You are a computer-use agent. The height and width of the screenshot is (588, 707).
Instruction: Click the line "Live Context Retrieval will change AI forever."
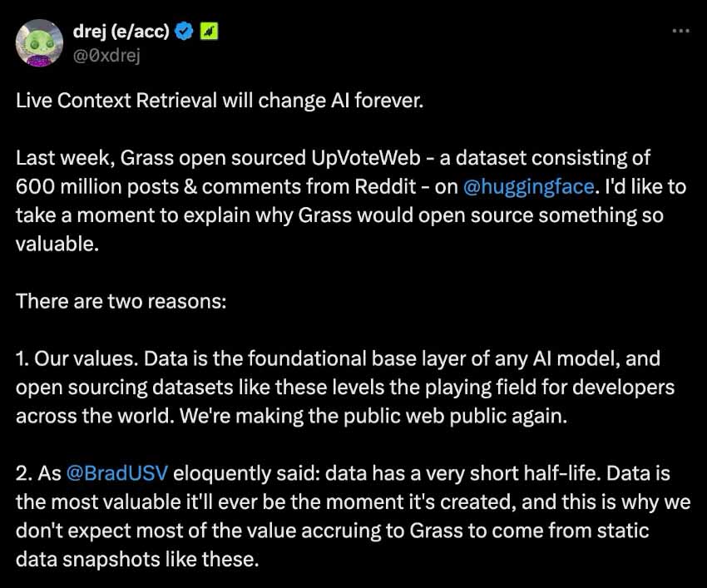coord(220,101)
